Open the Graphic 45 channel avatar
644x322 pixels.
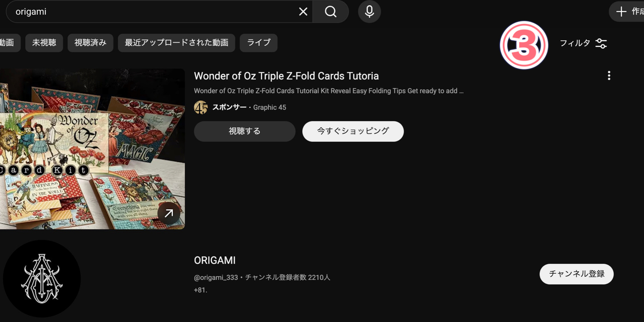[201, 107]
